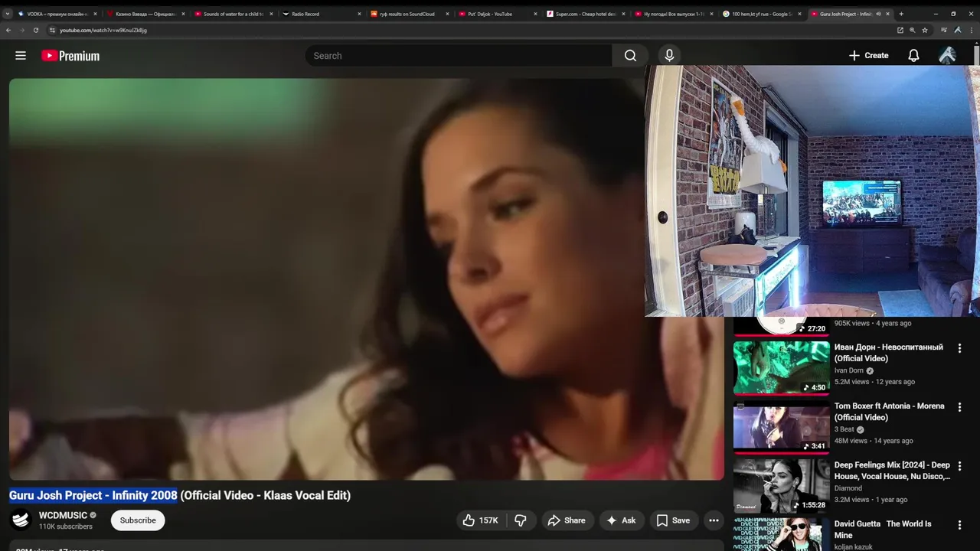Close the VODKA tab
The width and height of the screenshot is (980, 551).
[95, 14]
